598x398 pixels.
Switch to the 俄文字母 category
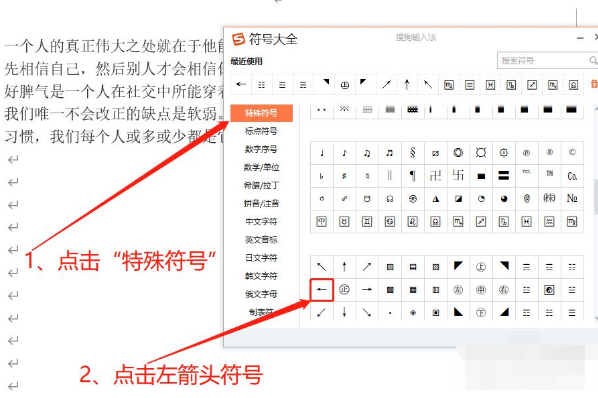pyautogui.click(x=261, y=294)
